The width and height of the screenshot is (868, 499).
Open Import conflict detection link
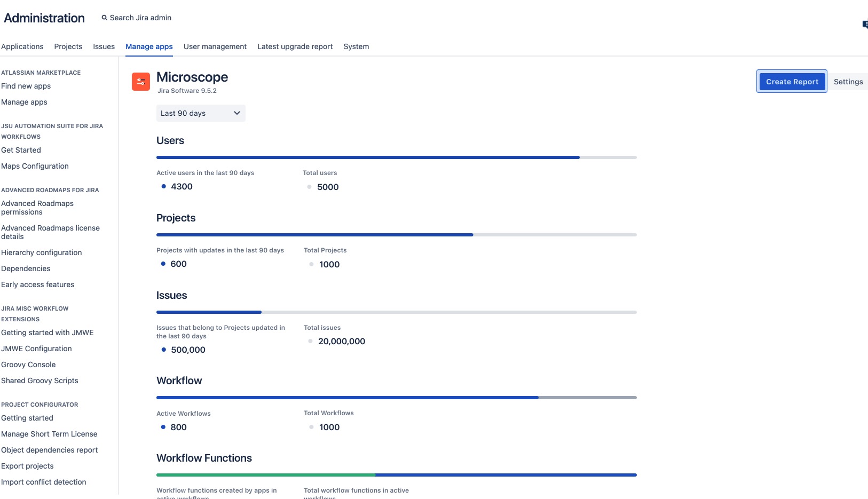43,482
